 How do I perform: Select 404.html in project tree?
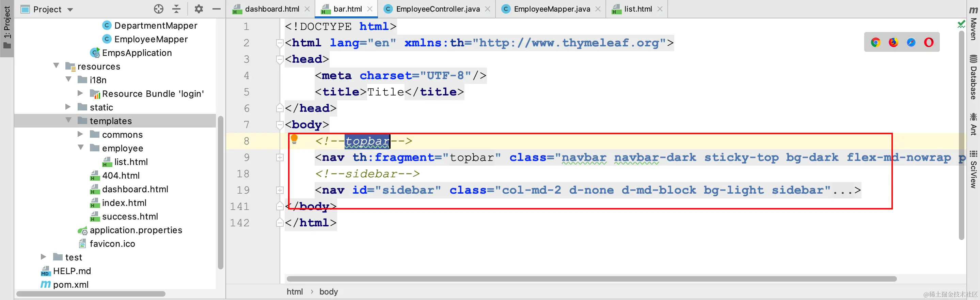click(x=115, y=176)
